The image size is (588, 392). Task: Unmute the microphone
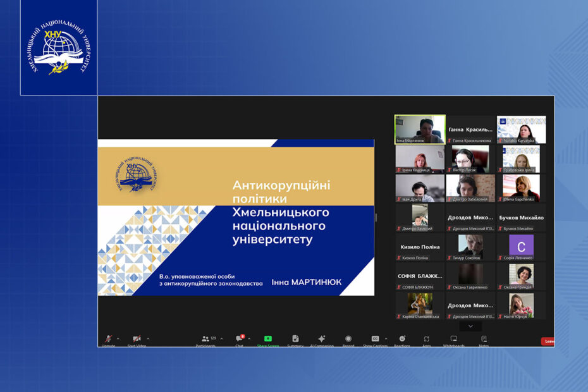pyautogui.click(x=108, y=340)
